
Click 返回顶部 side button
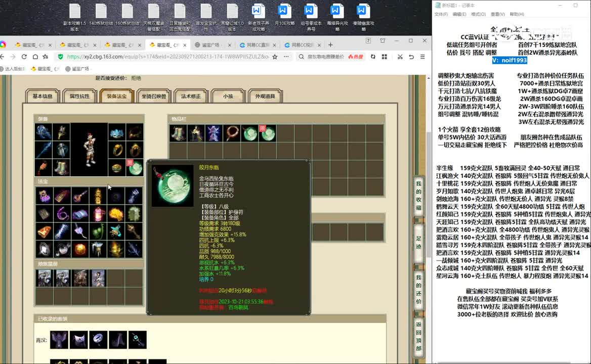pyautogui.click(x=418, y=337)
